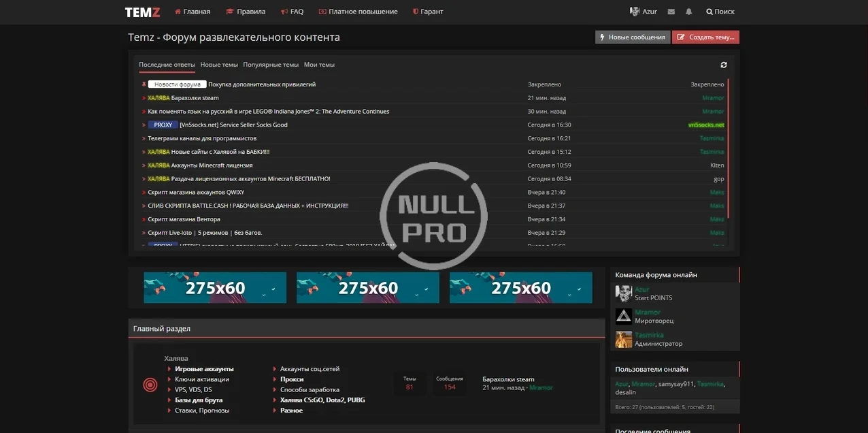Screen dimensions: 868x433
Task: Open the bell notifications icon
Action: coord(689,12)
